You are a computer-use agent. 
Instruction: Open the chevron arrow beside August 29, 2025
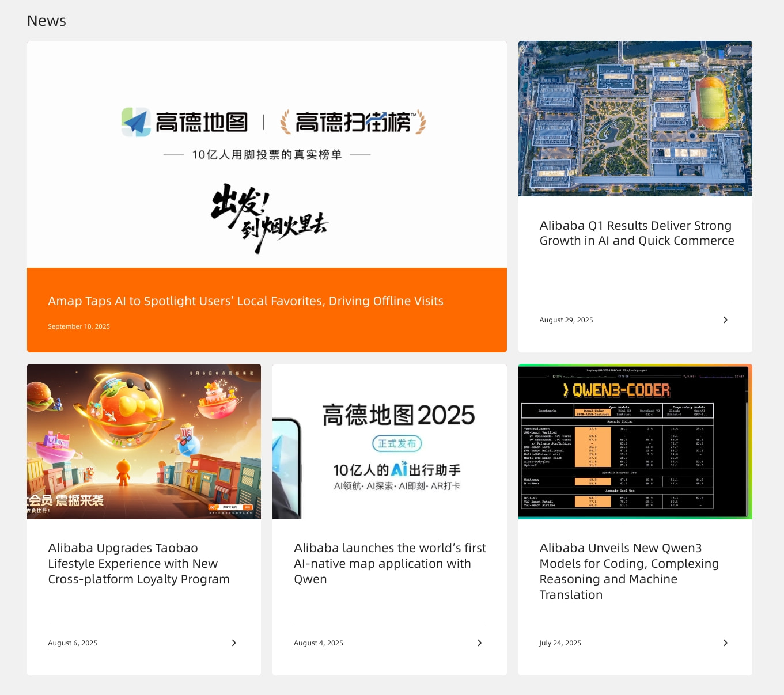725,320
